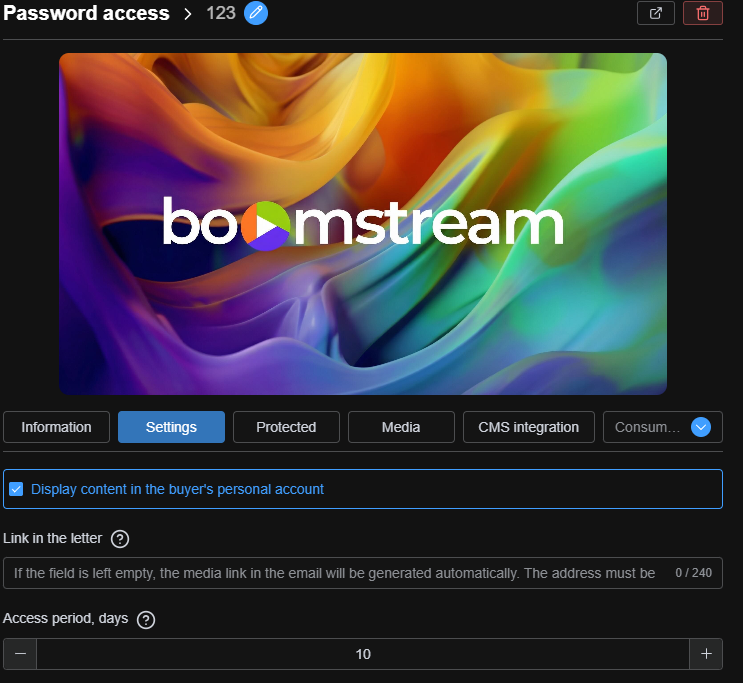
Task: Click the 123 title text
Action: coord(221,13)
